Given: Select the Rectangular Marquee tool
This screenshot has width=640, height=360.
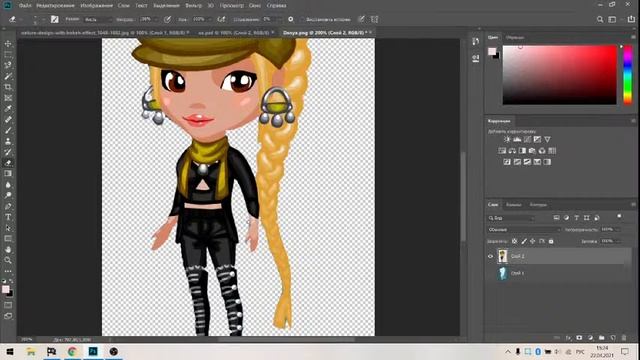Looking at the screenshot, I should (x=8, y=54).
